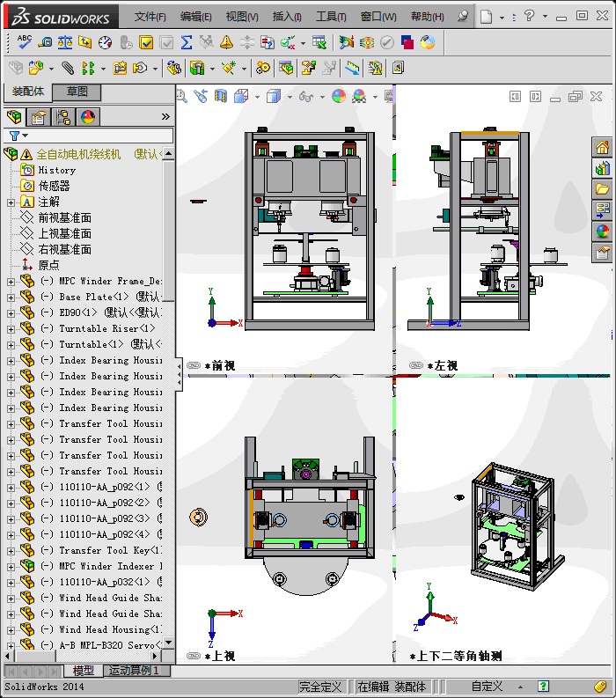Viewport: 616px width, 698px height.
Task: Expand manager tabs with double chevron
Action: [165, 117]
